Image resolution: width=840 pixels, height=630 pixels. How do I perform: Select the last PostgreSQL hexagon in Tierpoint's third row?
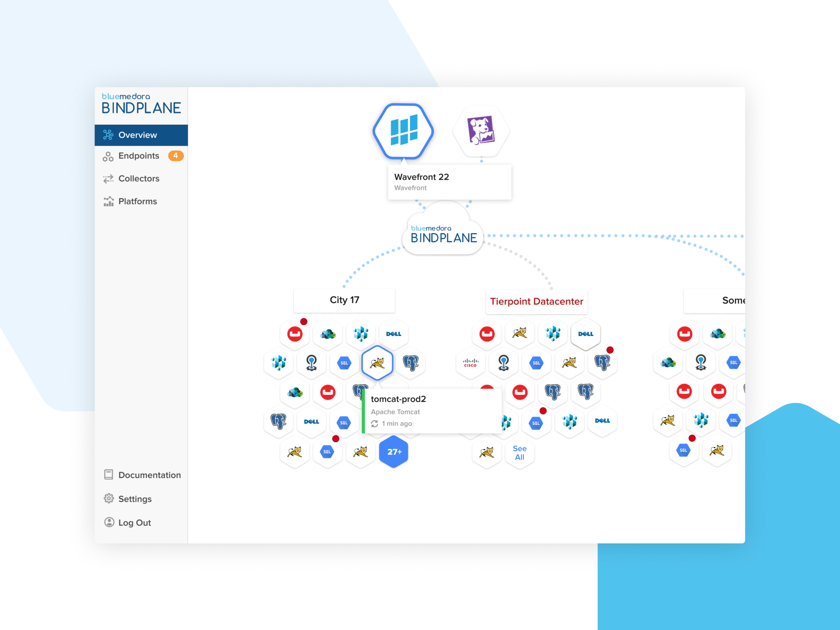[x=586, y=392]
